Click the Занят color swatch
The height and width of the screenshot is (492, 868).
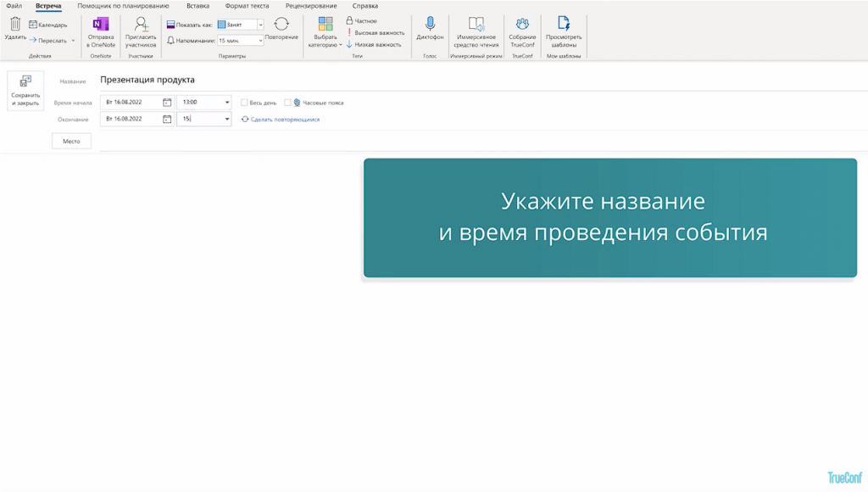221,25
